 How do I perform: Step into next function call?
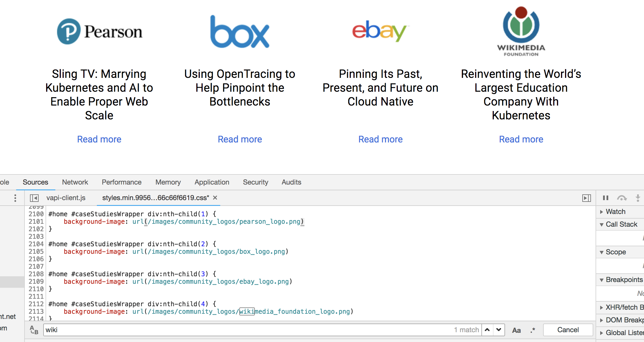click(x=638, y=198)
